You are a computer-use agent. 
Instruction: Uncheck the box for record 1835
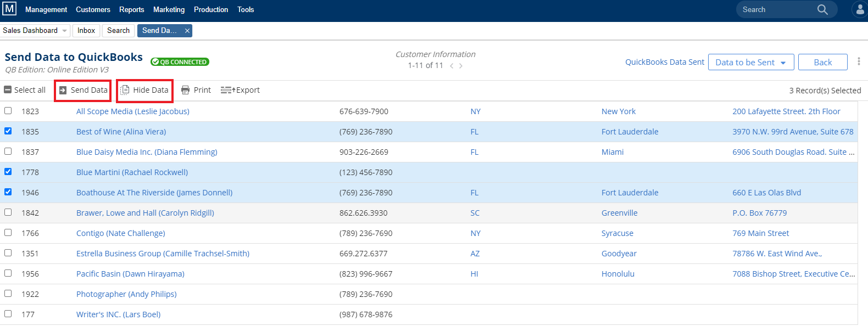[8, 131]
